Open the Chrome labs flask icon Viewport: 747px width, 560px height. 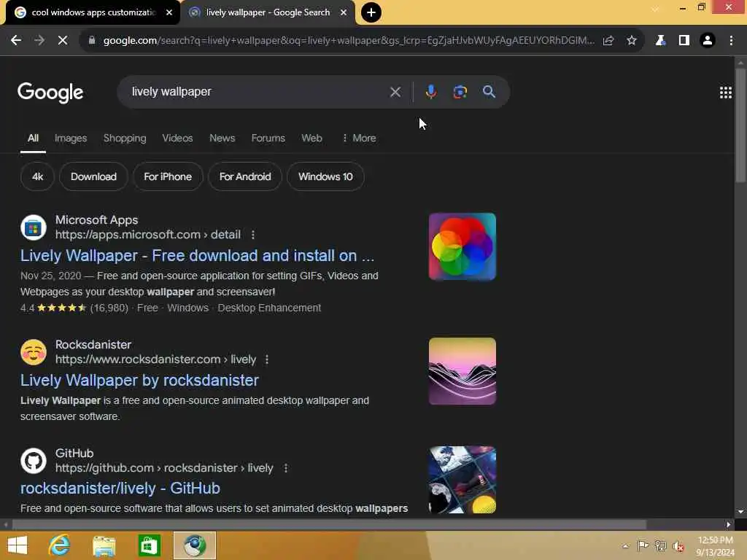[x=660, y=41]
